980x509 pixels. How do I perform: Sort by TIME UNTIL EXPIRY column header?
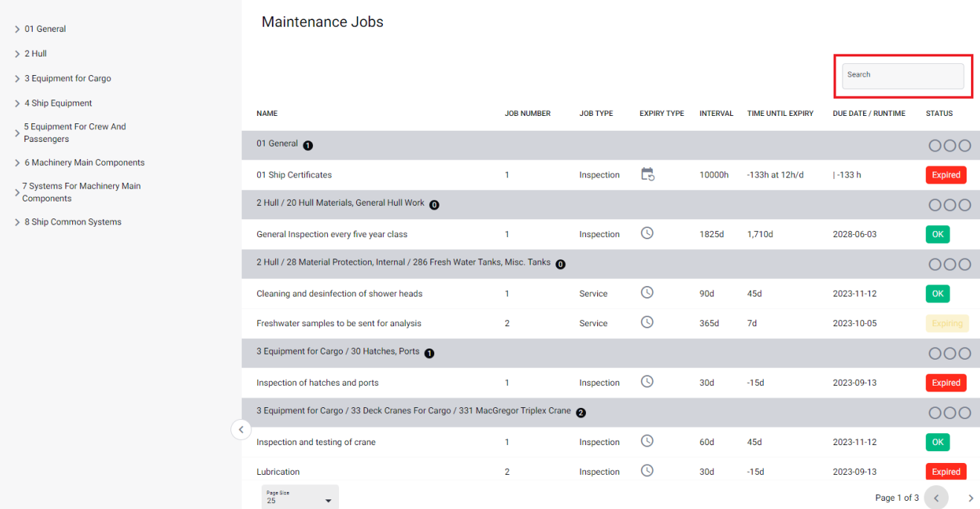781,114
